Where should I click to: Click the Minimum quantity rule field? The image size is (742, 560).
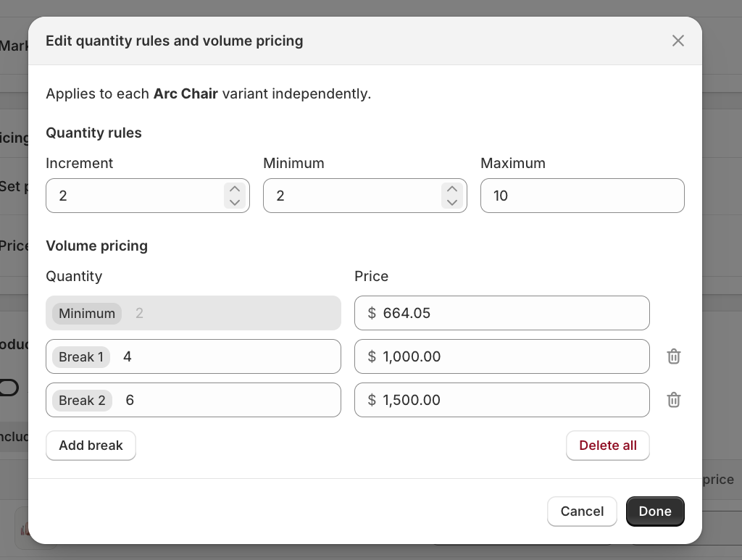[x=365, y=196]
